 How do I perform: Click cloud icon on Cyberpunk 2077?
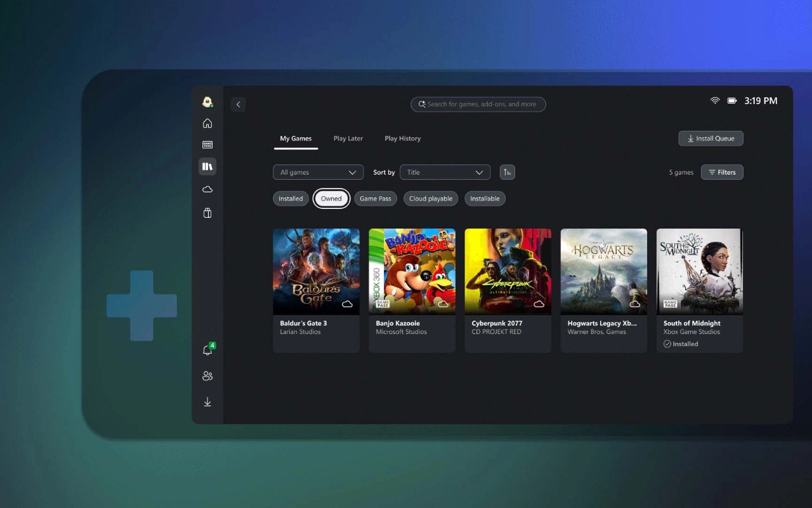coord(539,304)
